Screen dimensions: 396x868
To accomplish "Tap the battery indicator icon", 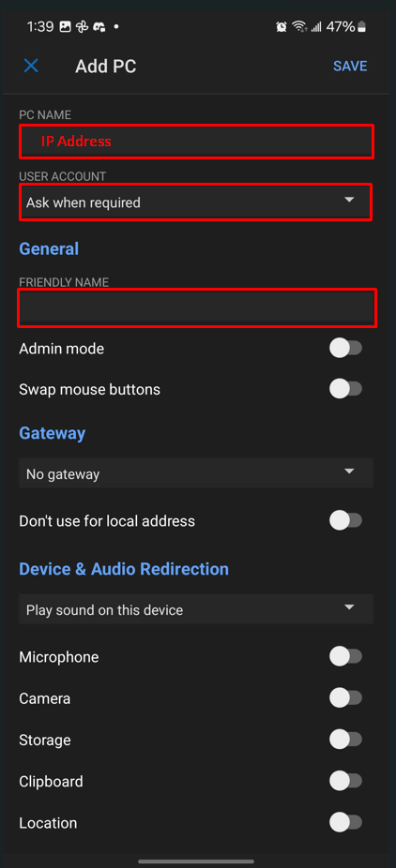I will pos(361,26).
